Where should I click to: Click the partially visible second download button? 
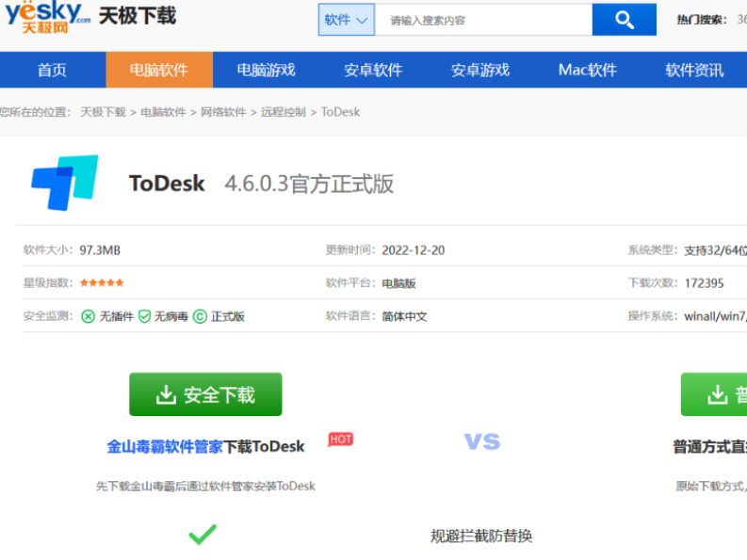click(714, 394)
